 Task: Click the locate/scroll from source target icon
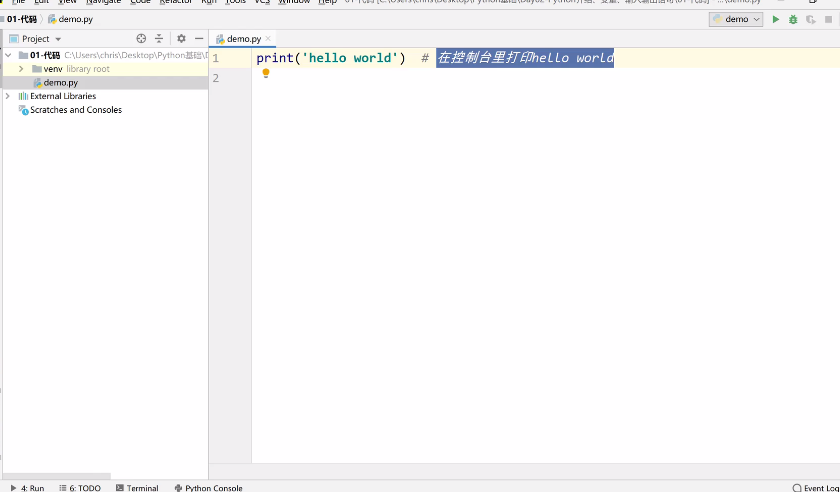click(141, 39)
